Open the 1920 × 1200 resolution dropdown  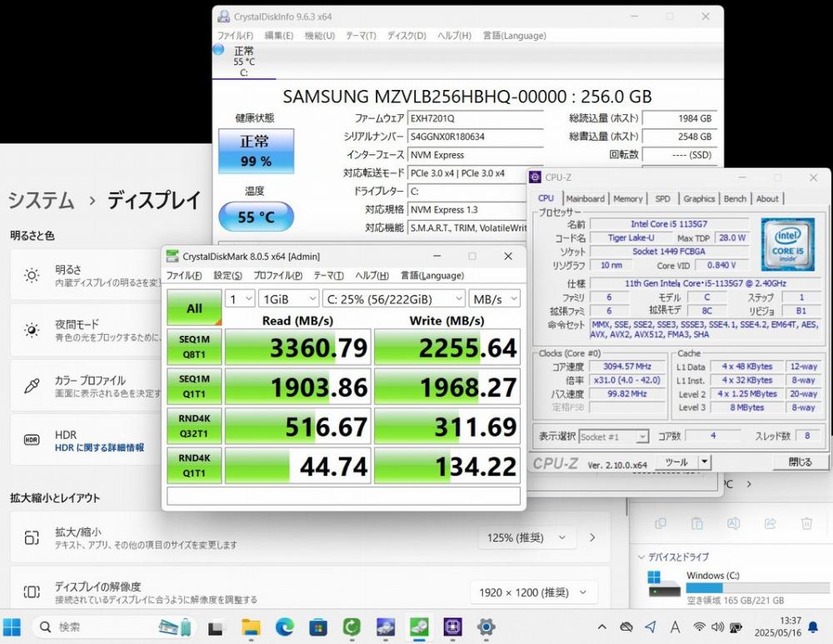point(533,592)
